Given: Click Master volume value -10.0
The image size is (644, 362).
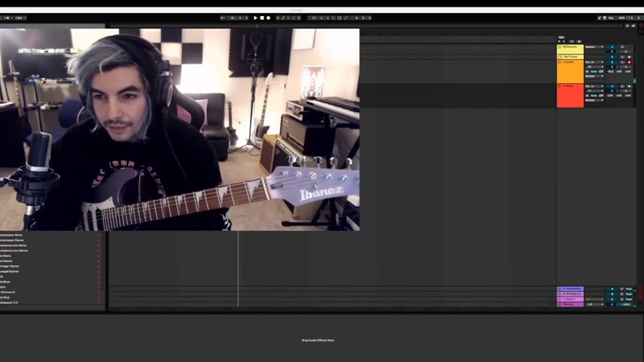Looking at the screenshot, I should pos(626,304).
